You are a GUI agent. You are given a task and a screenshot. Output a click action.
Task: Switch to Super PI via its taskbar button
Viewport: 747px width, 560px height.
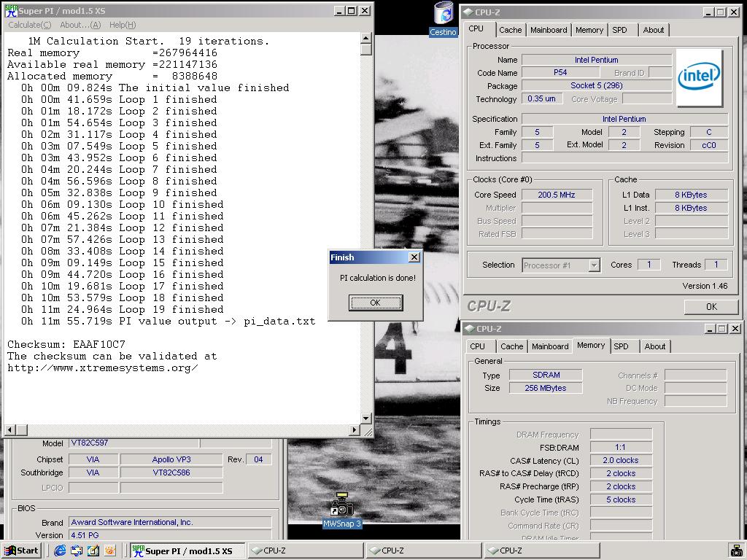coord(187,551)
